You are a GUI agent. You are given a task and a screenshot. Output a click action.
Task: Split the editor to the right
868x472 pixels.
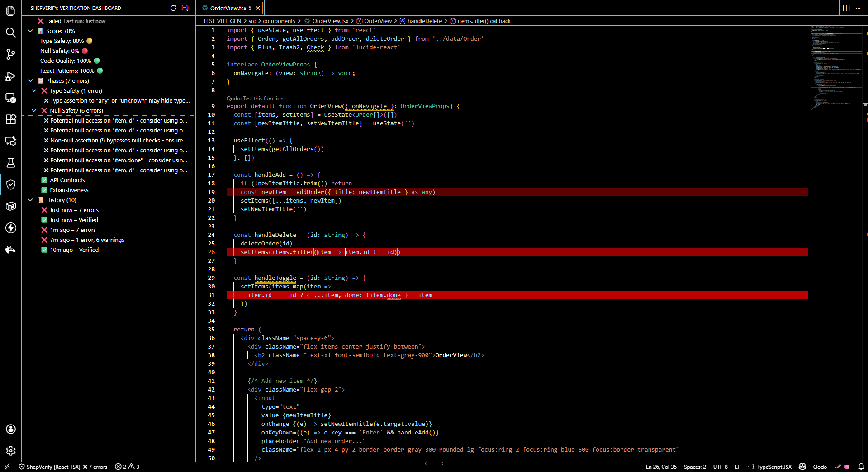pyautogui.click(x=846, y=8)
